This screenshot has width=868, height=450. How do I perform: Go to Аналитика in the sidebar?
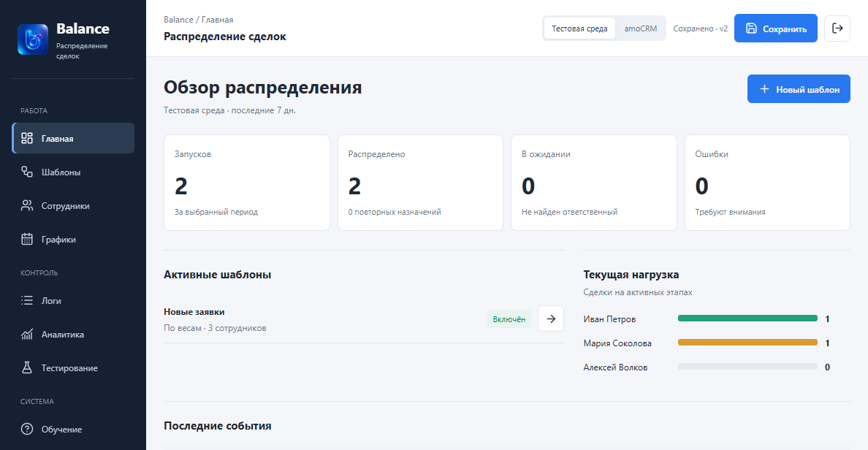click(73, 335)
